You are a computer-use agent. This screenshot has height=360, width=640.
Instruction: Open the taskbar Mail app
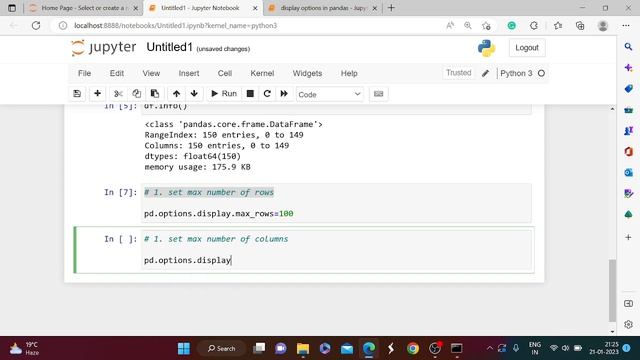[x=347, y=348]
